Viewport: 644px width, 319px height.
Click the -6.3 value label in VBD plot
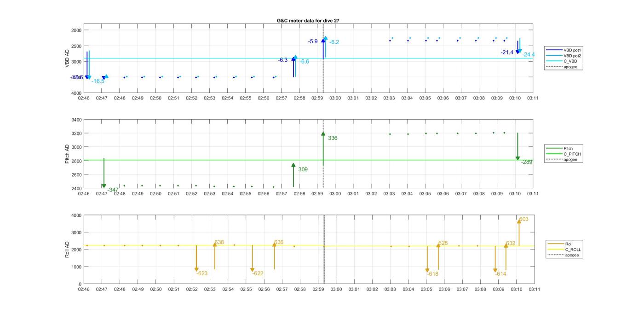pyautogui.click(x=283, y=60)
